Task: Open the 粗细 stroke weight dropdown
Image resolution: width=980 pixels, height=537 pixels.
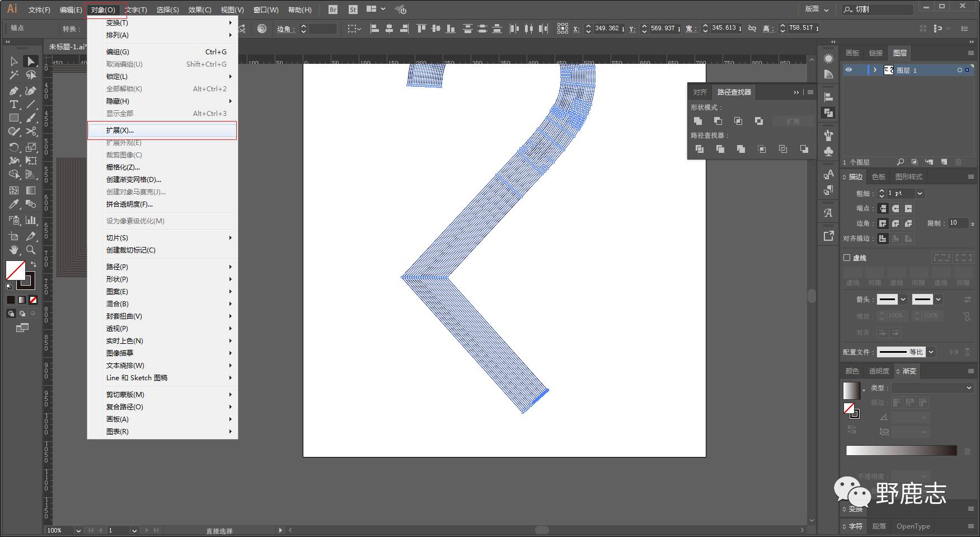Action: pos(920,193)
